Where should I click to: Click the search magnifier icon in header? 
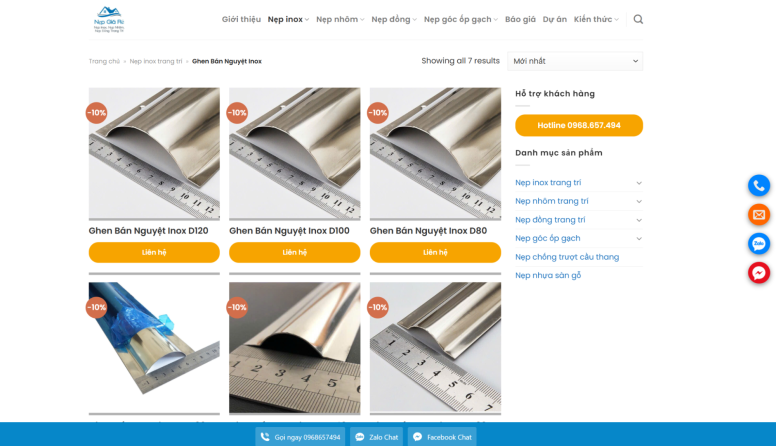click(638, 19)
